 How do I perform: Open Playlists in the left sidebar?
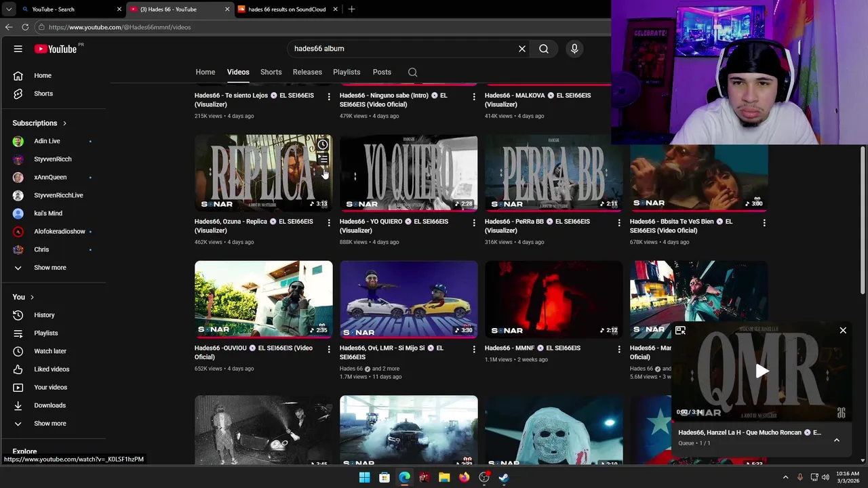coord(53,333)
